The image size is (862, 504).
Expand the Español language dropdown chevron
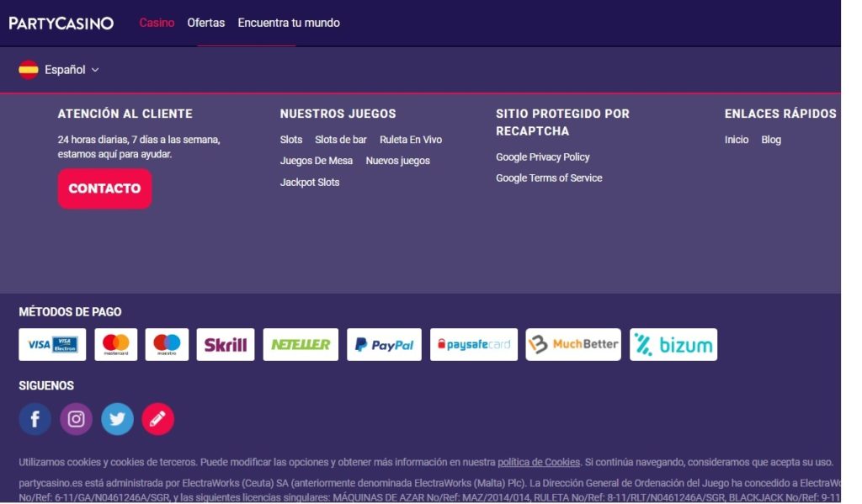click(95, 70)
